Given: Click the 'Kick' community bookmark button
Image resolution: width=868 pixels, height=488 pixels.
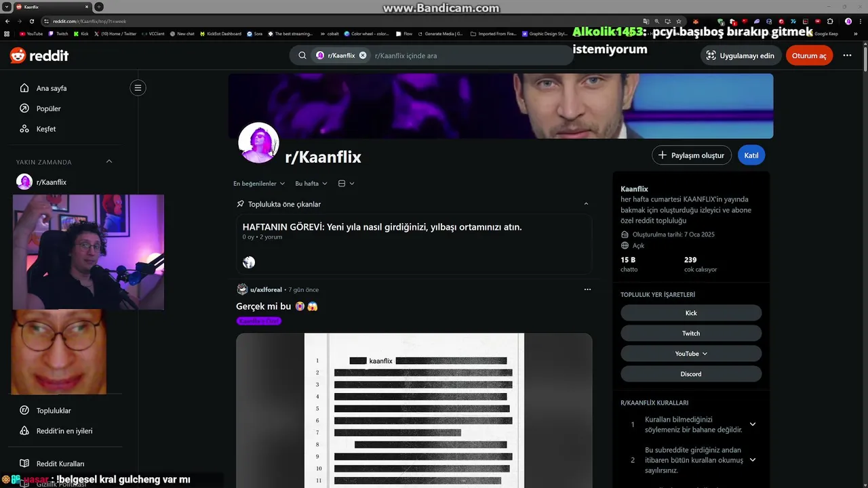Looking at the screenshot, I should (691, 313).
